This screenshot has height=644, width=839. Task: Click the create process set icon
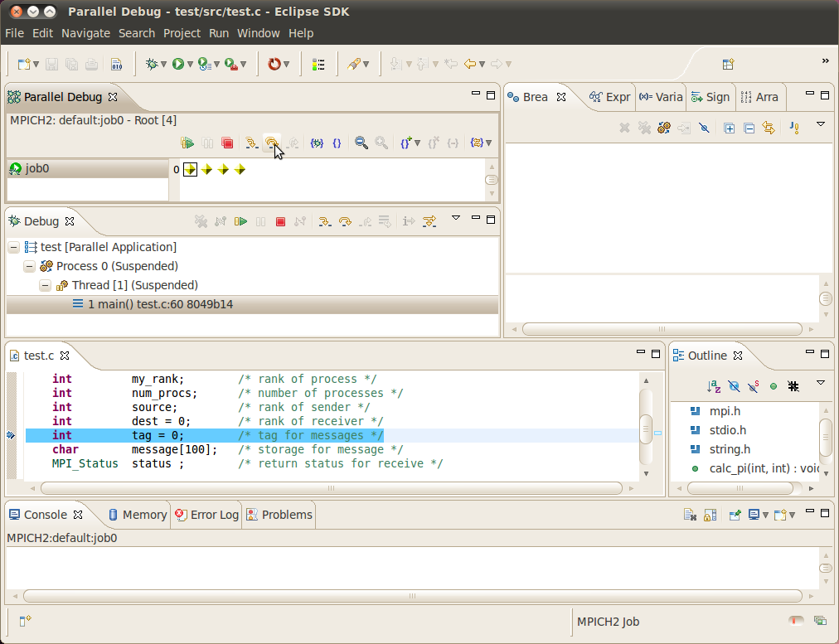coord(405,143)
